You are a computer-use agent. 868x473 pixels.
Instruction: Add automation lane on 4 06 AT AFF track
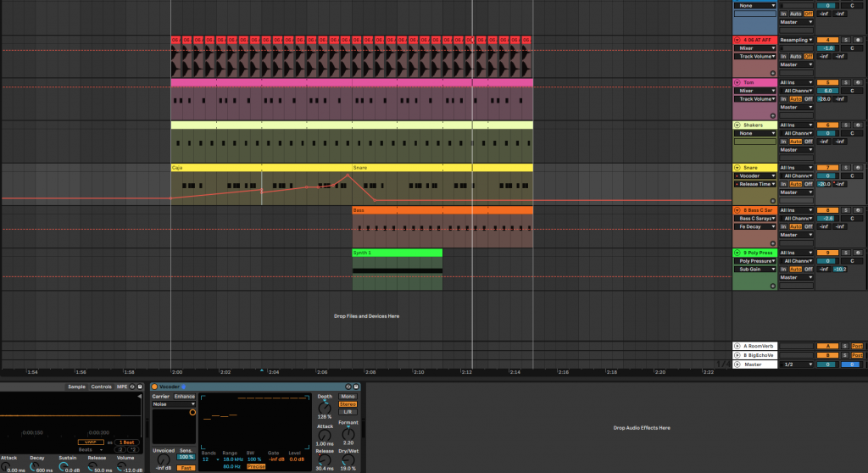(773, 73)
